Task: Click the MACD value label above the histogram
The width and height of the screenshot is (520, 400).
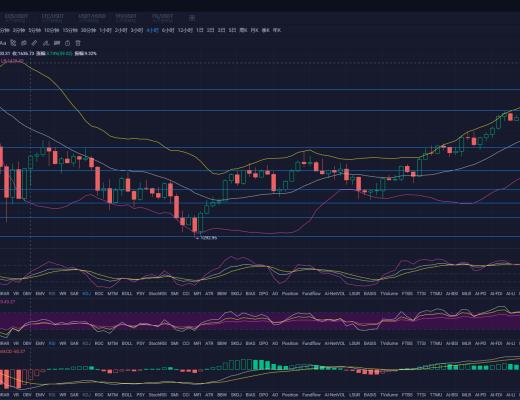Action: coord(12,351)
